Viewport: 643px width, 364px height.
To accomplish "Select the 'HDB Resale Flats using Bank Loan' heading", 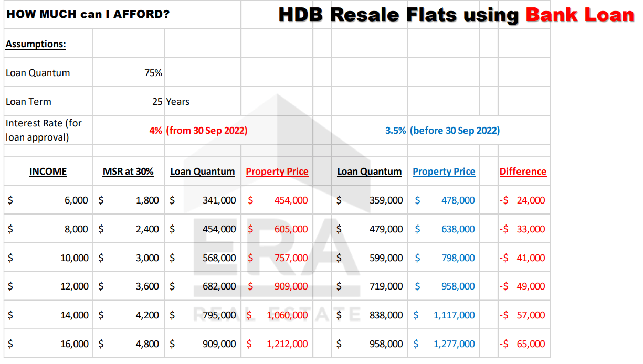I will (456, 15).
